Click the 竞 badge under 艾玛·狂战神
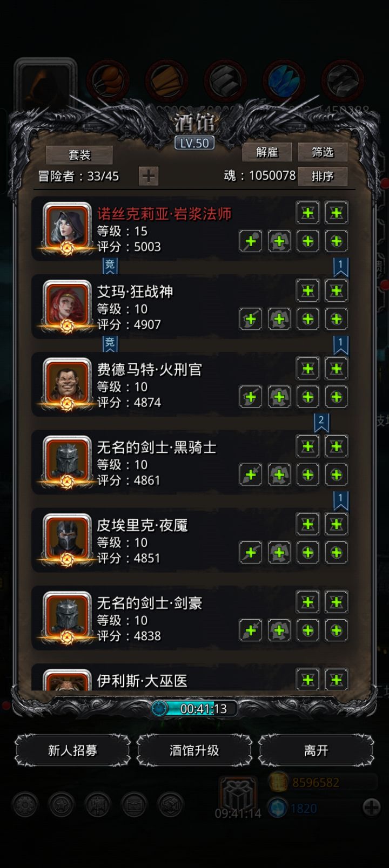Screen dimensions: 389x868 (110, 342)
